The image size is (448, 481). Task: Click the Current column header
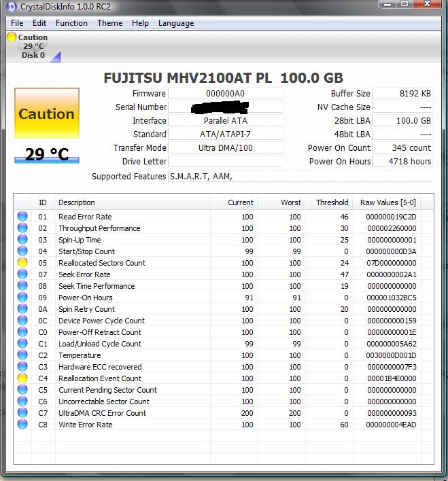[x=234, y=202]
